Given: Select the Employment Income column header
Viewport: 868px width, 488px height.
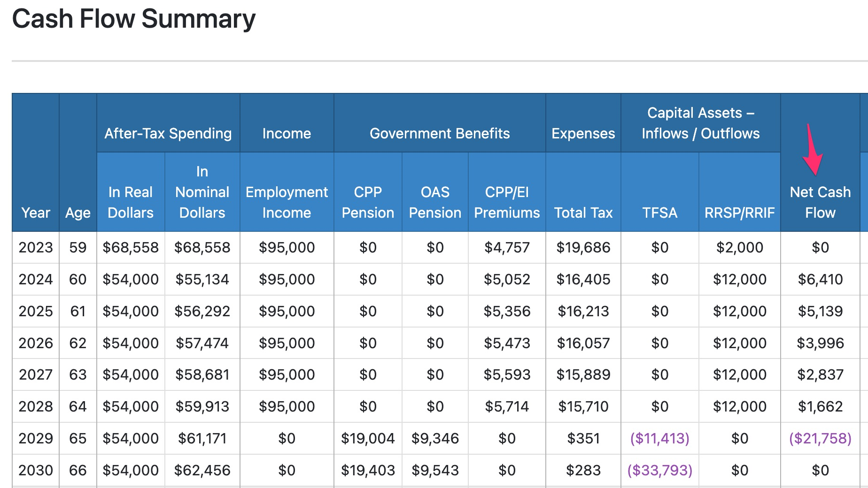Looking at the screenshot, I should click(286, 202).
